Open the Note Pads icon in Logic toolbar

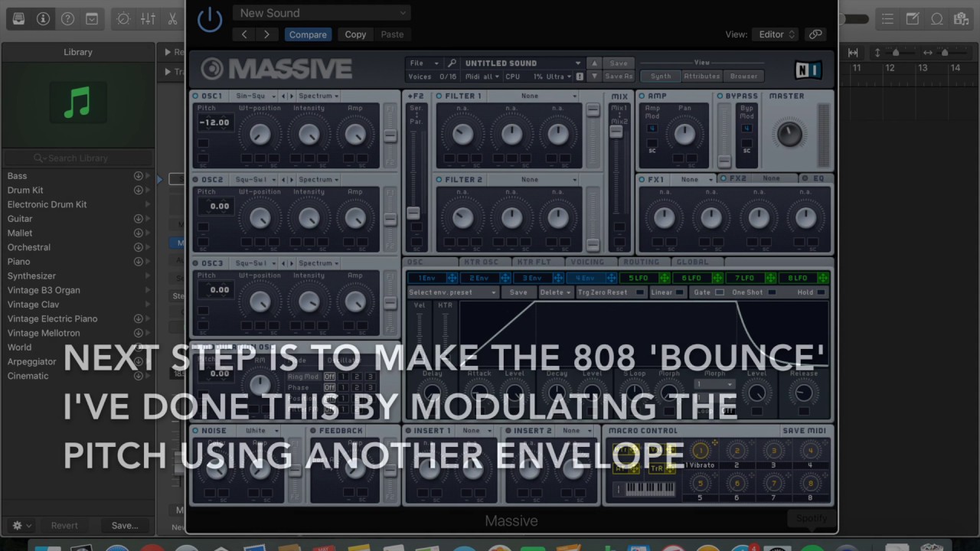pyautogui.click(x=912, y=19)
